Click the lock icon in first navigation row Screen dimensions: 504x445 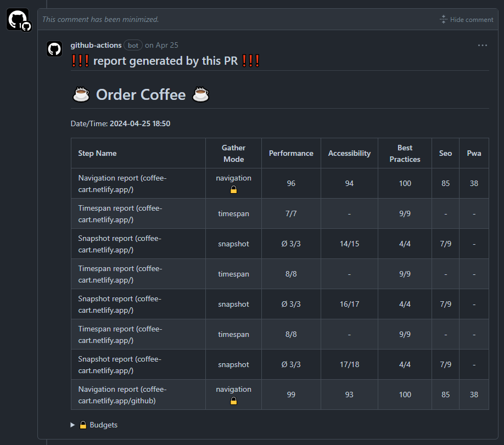234,190
